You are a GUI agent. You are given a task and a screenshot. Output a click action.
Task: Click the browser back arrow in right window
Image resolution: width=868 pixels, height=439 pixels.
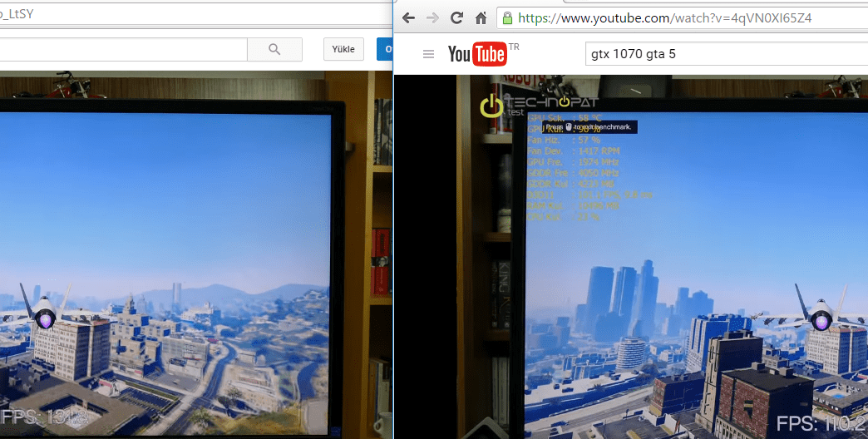click(408, 17)
